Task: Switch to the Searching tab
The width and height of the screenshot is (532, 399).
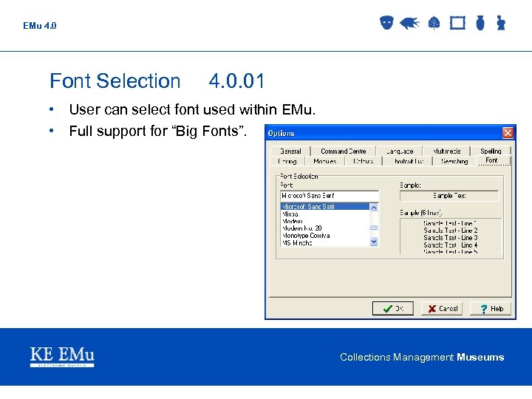Action: point(454,161)
